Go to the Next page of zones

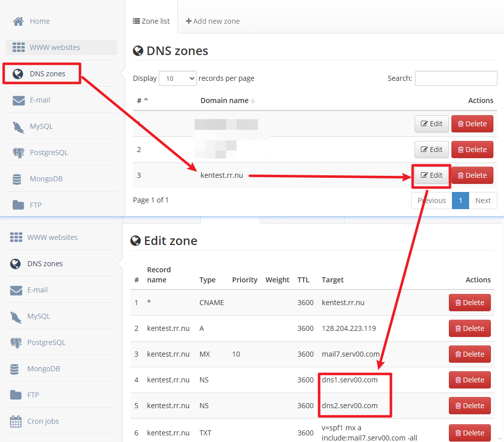click(x=483, y=201)
